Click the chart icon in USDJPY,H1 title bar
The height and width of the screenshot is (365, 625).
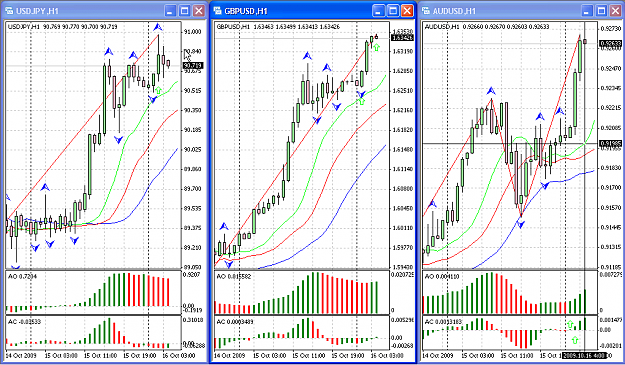point(9,11)
